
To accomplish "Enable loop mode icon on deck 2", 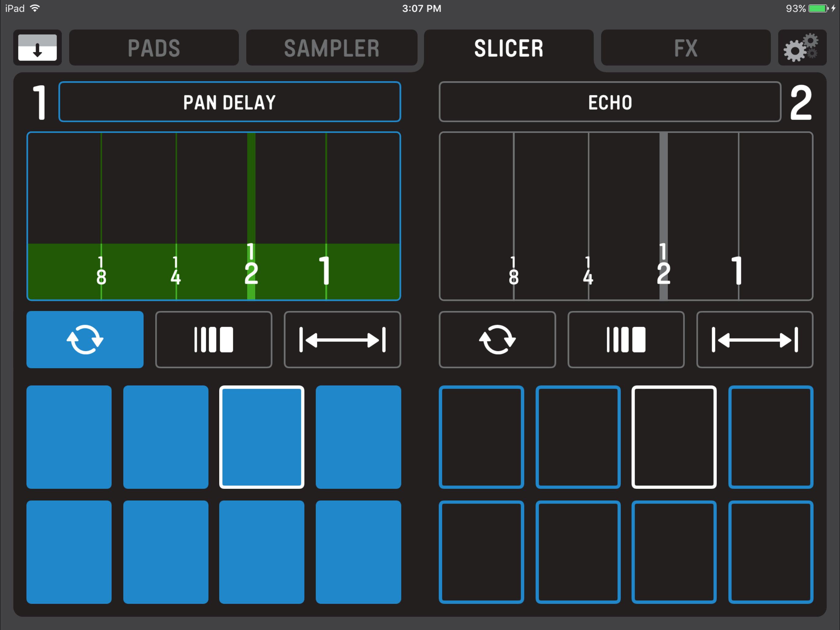I will coord(497,339).
